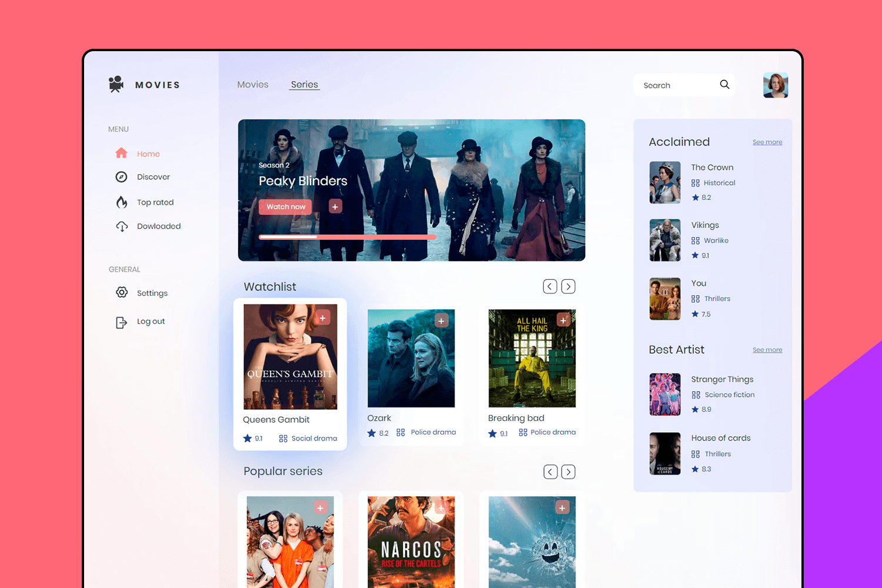Screen dimensions: 882x588
Task: Click plus icon on Narcos poster
Action: tap(442, 507)
